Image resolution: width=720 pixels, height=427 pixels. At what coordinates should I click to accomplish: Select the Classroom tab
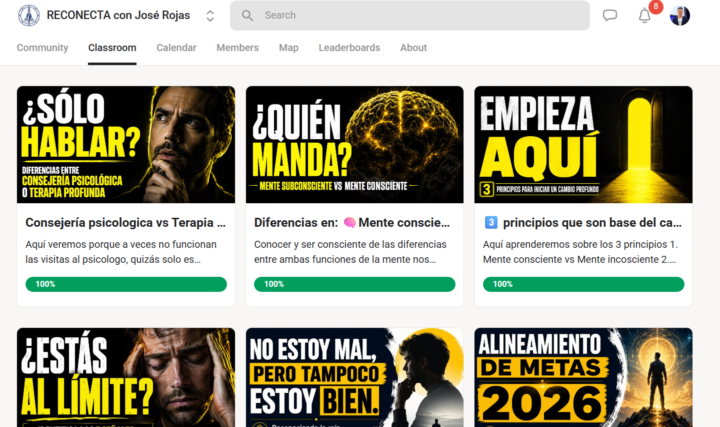112,48
